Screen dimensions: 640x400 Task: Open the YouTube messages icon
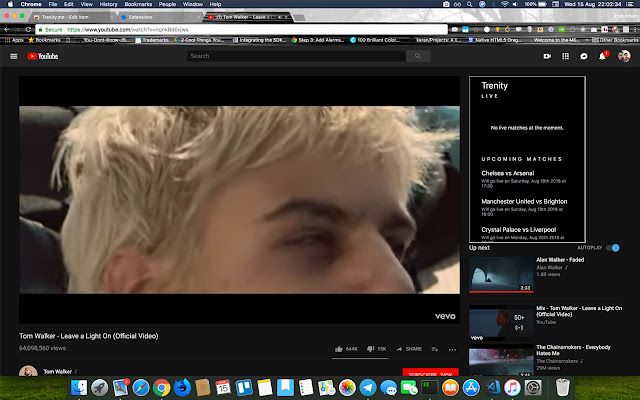click(584, 56)
